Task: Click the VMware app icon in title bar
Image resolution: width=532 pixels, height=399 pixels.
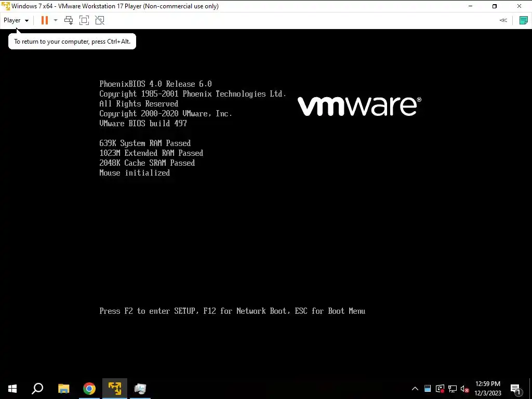Action: tap(6, 6)
